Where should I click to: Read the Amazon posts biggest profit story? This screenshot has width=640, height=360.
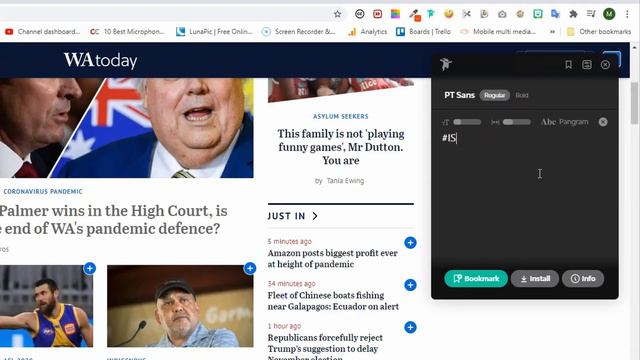(x=332, y=258)
